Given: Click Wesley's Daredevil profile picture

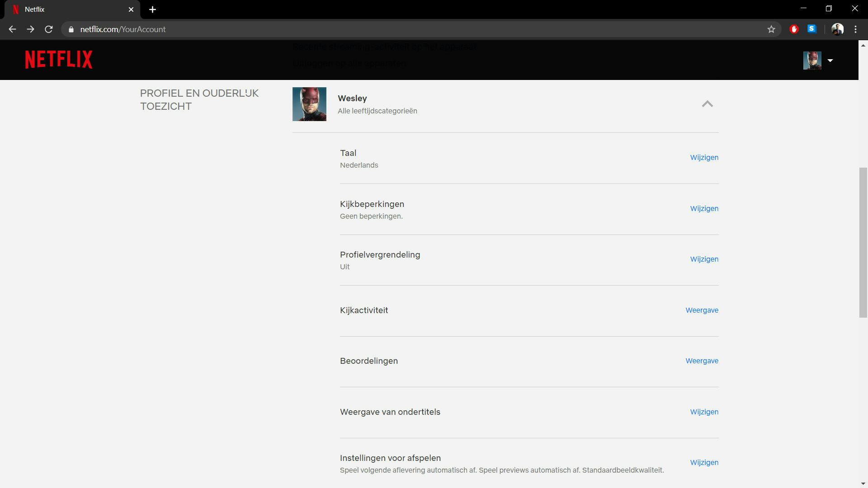Looking at the screenshot, I should (309, 104).
